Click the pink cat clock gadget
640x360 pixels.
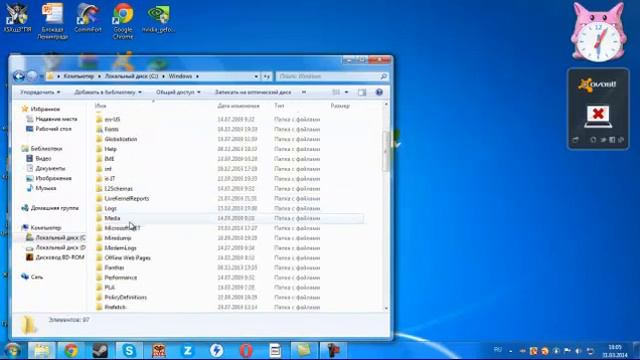[598, 33]
